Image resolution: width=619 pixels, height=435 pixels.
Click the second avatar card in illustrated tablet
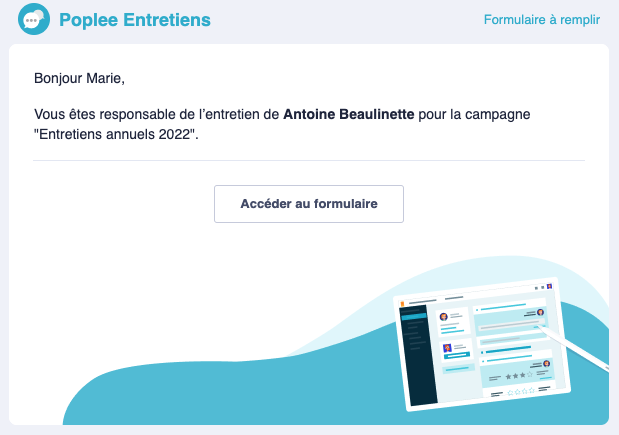click(x=457, y=350)
